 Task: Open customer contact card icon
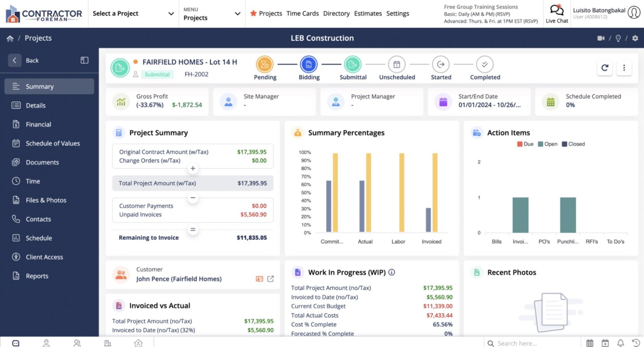259,279
